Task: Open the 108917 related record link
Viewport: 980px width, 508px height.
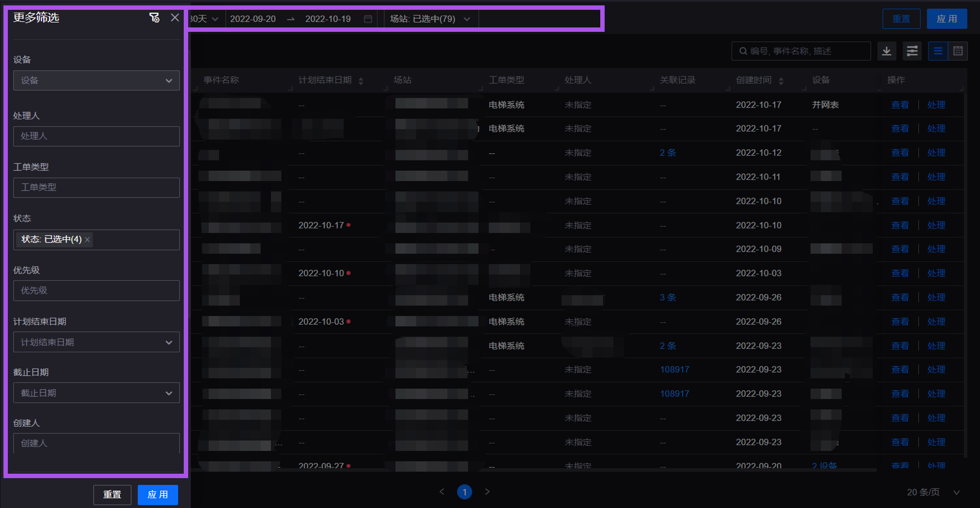Action: pyautogui.click(x=674, y=370)
